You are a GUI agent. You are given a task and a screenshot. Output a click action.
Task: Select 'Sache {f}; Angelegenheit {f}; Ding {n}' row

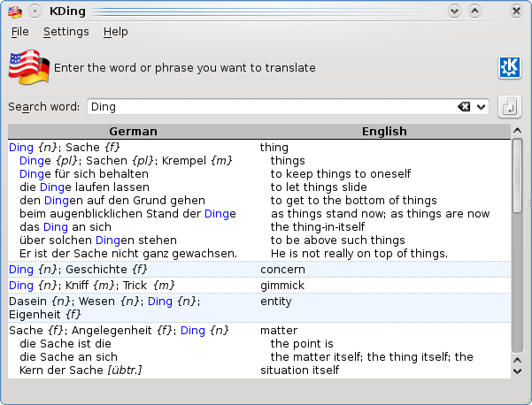click(x=119, y=331)
